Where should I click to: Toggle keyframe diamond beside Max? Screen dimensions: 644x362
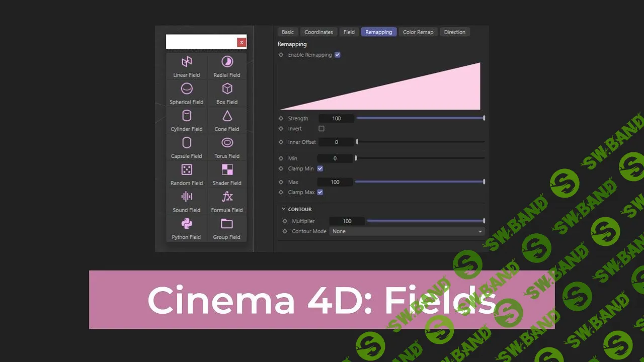click(281, 182)
